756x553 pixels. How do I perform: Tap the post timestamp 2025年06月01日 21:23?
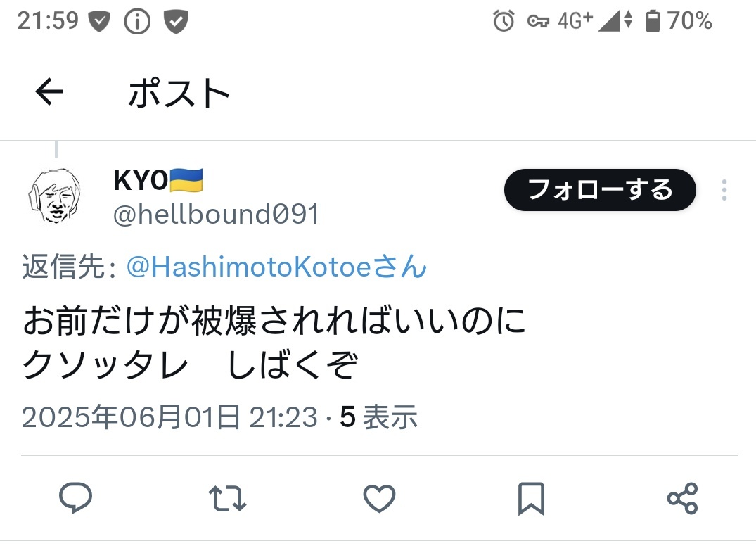[169, 417]
